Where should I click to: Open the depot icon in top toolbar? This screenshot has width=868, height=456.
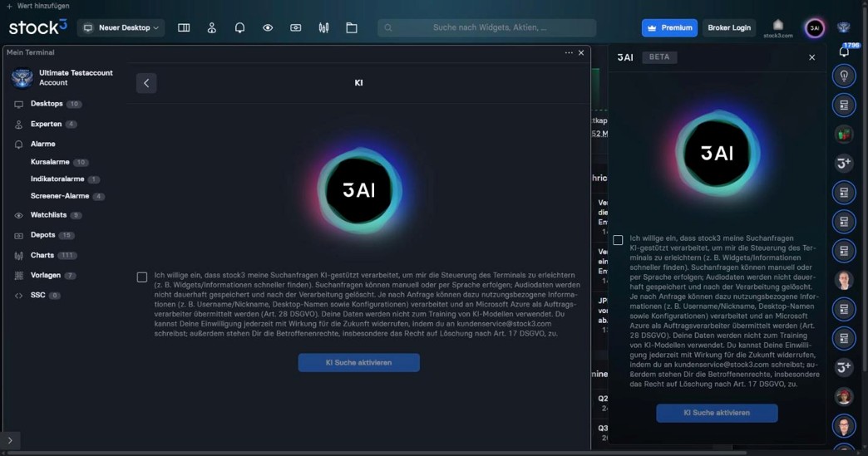click(296, 27)
